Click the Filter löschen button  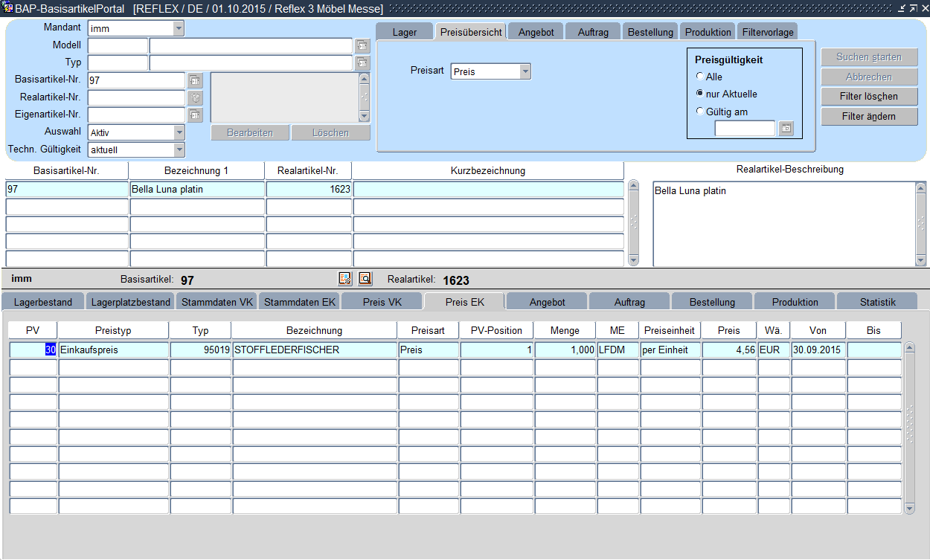tap(869, 97)
